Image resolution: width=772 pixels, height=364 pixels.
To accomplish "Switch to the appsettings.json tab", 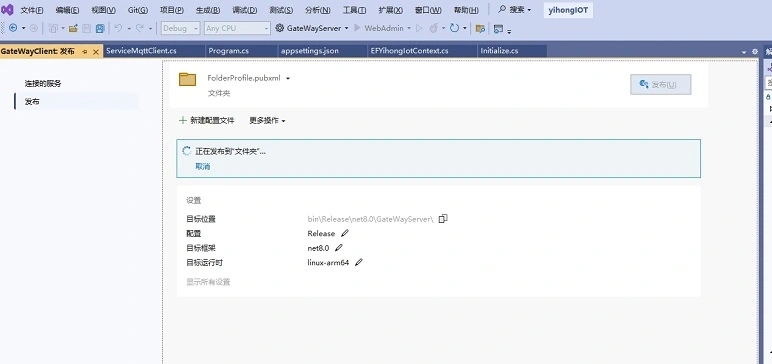I will (323, 51).
